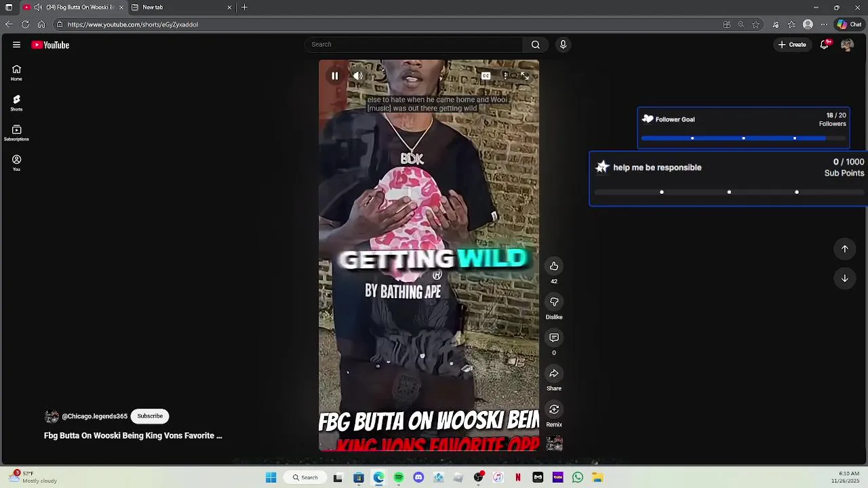Image resolution: width=868 pixels, height=488 pixels.
Task: Add this page to favorites
Action: (x=756, y=24)
